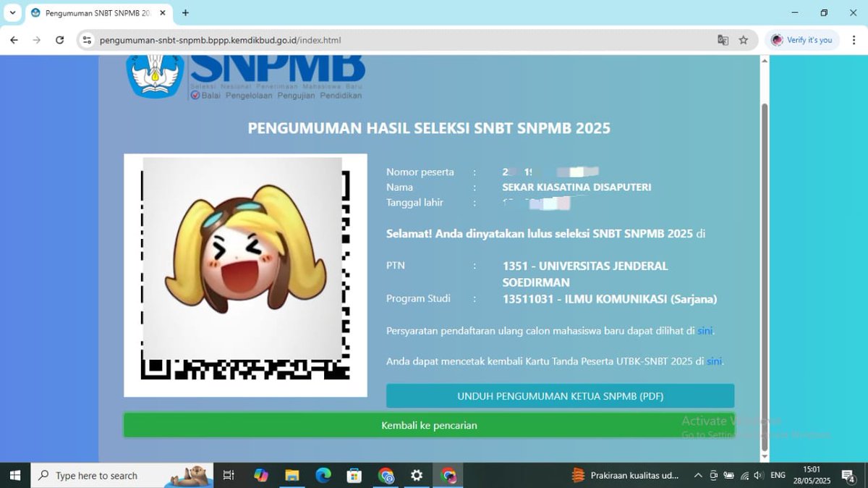Open the 'sini' link to reprint Kartu Tanda Peserta
The height and width of the screenshot is (488, 868).
click(714, 361)
